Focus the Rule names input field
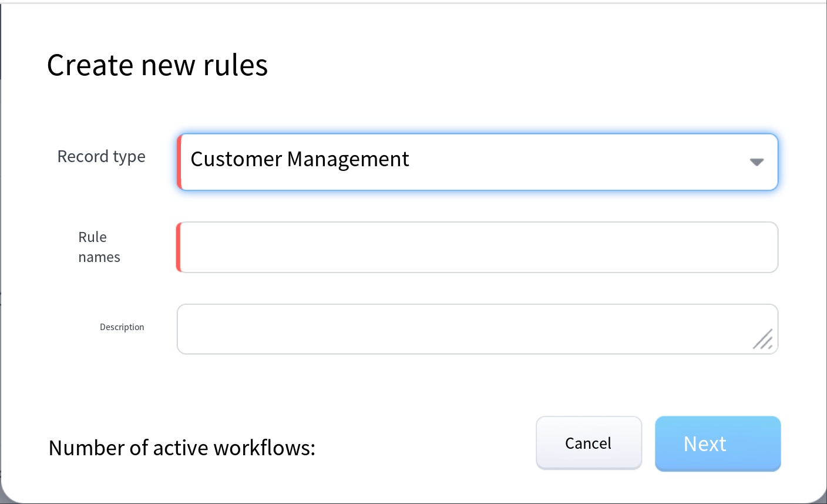This screenshot has width=827, height=504. tap(477, 247)
